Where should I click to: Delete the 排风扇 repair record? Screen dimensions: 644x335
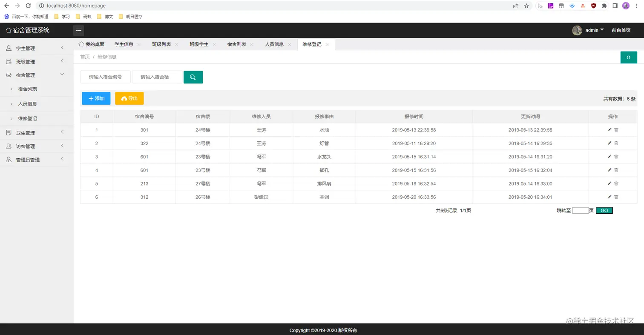pyautogui.click(x=616, y=183)
